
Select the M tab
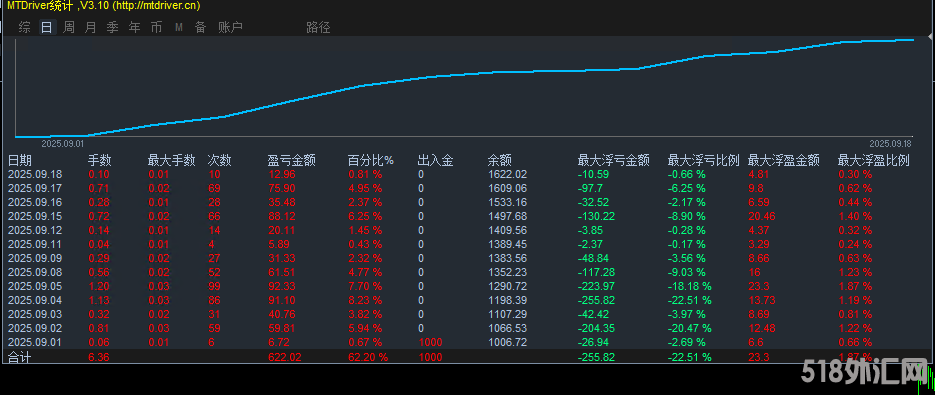point(178,27)
